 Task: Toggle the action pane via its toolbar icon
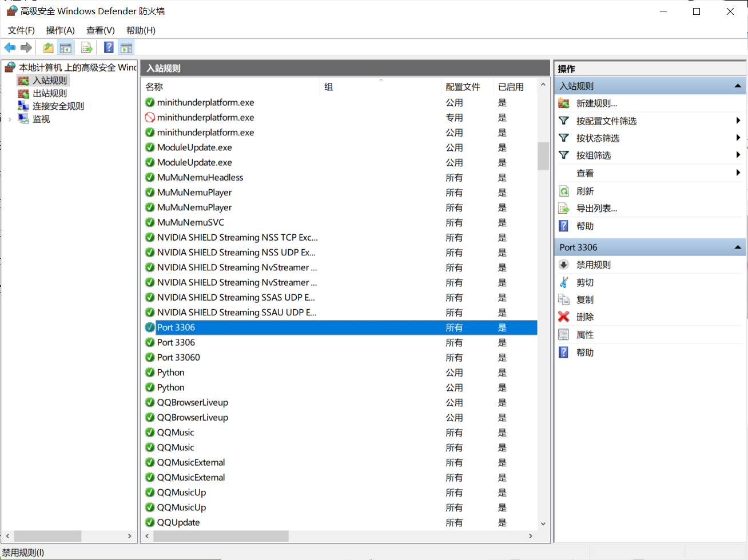click(x=126, y=47)
